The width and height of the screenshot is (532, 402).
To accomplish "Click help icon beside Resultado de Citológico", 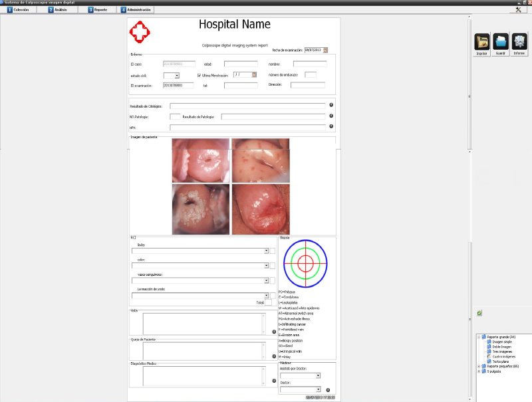I will point(331,105).
